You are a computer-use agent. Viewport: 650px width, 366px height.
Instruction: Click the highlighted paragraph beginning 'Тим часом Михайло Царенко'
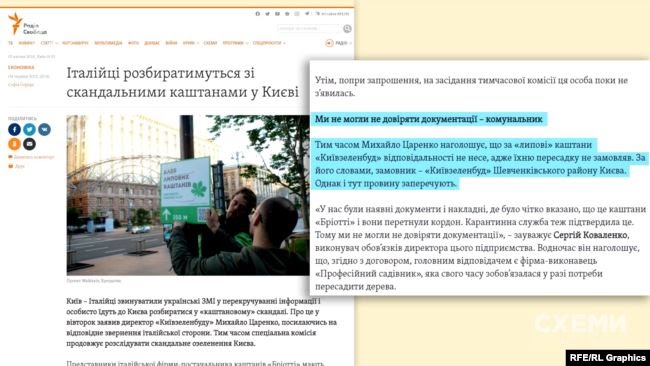480,164
